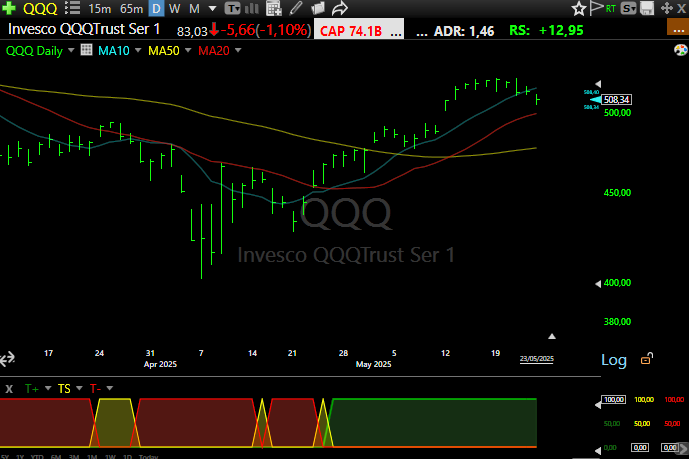This screenshot has width=689, height=459.
Task: Click the time-axis scroll arrows icon
Action: click(x=7, y=359)
